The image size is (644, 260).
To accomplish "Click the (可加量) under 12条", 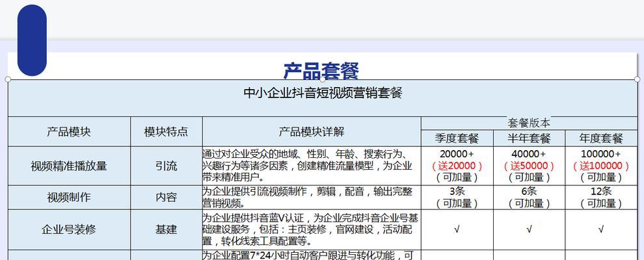I will pyautogui.click(x=601, y=203).
